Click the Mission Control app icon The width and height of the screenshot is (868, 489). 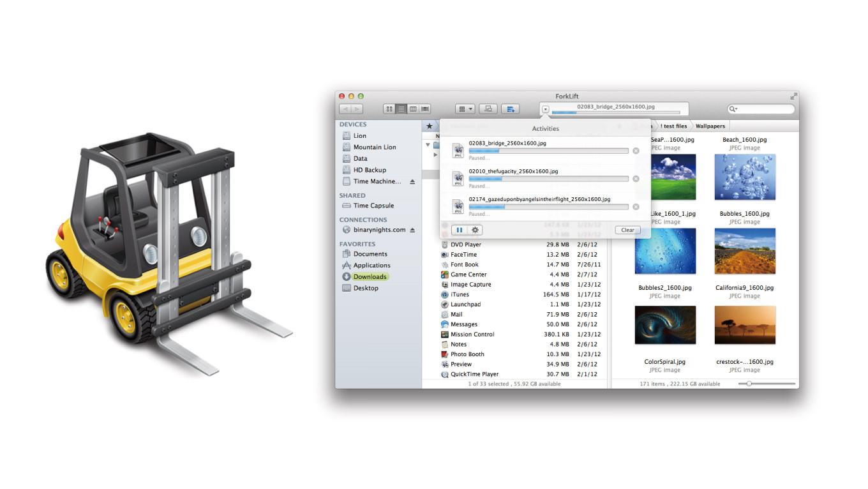click(x=445, y=335)
